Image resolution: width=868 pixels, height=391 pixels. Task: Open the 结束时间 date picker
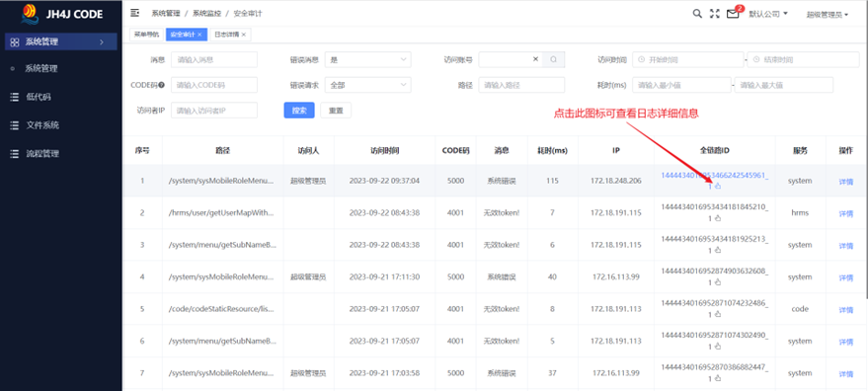coord(802,59)
